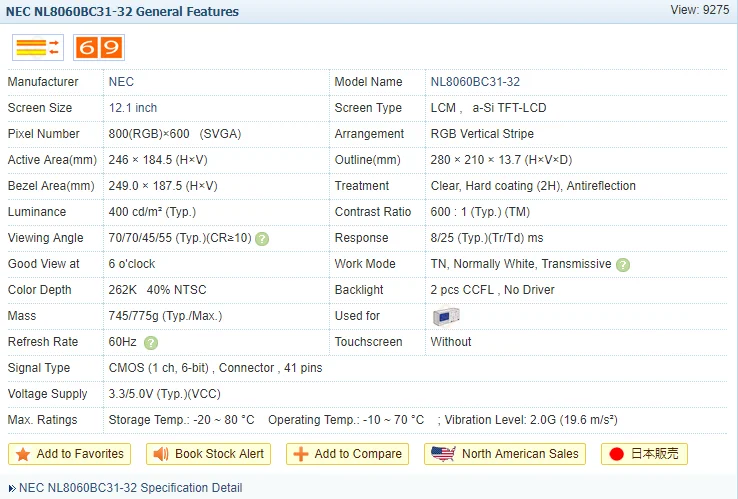Click the Add to Favorites button
Screen dimensions: 738x499
(70, 454)
